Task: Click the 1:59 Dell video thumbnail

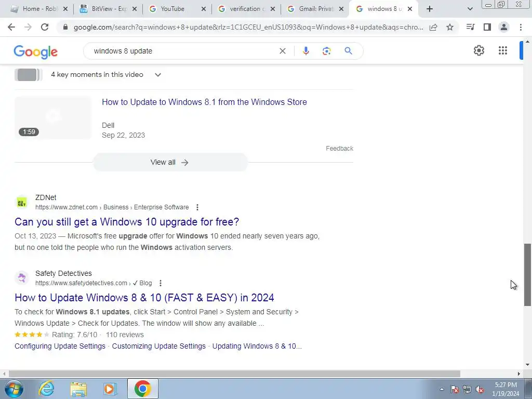Action: pyautogui.click(x=53, y=118)
